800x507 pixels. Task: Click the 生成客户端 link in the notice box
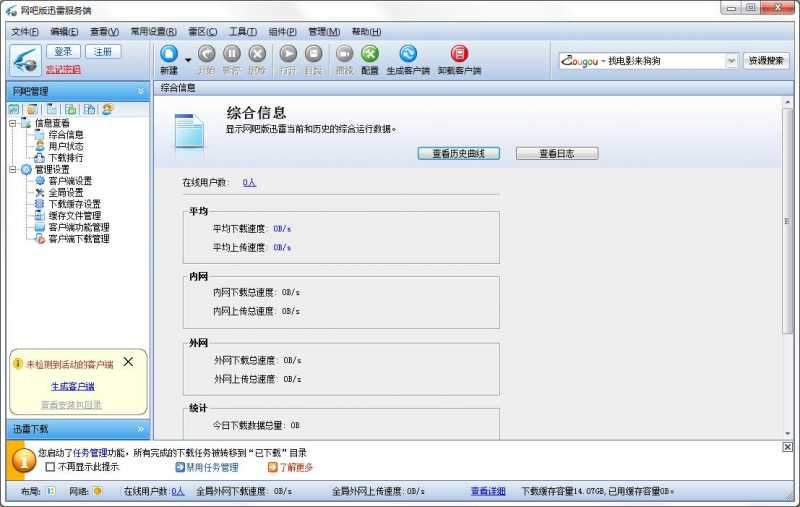coord(72,387)
